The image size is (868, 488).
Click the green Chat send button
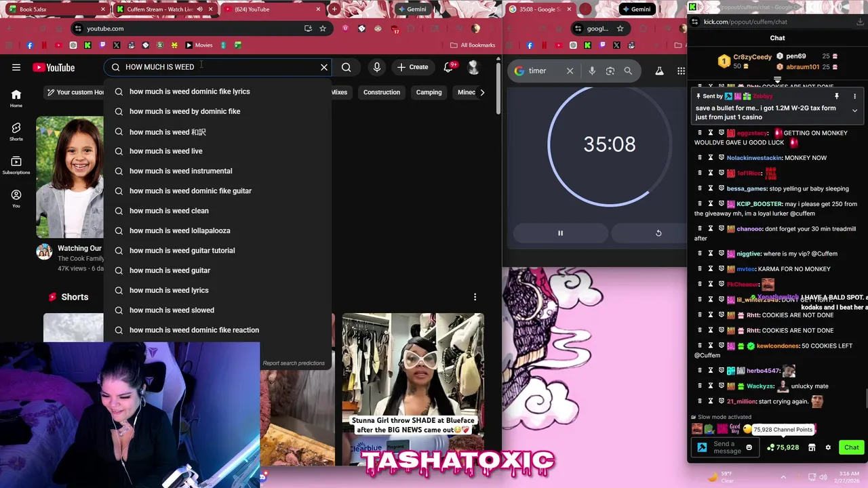pyautogui.click(x=851, y=447)
